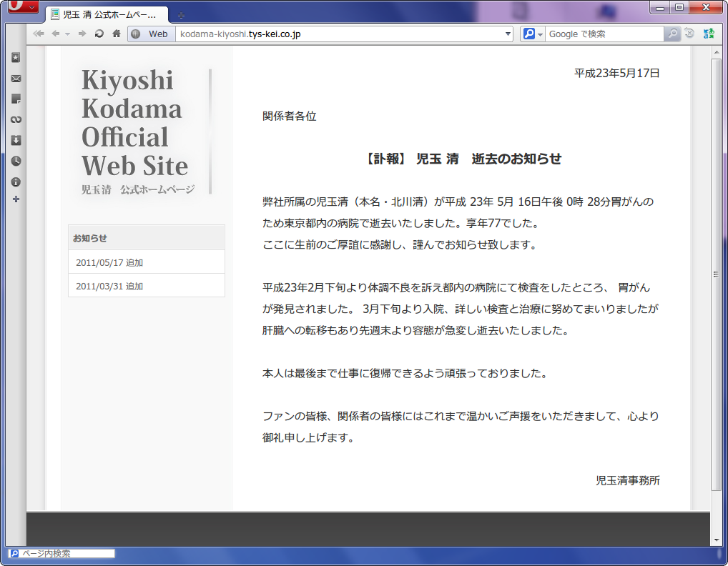Click the Opera Link sync icon

click(709, 34)
